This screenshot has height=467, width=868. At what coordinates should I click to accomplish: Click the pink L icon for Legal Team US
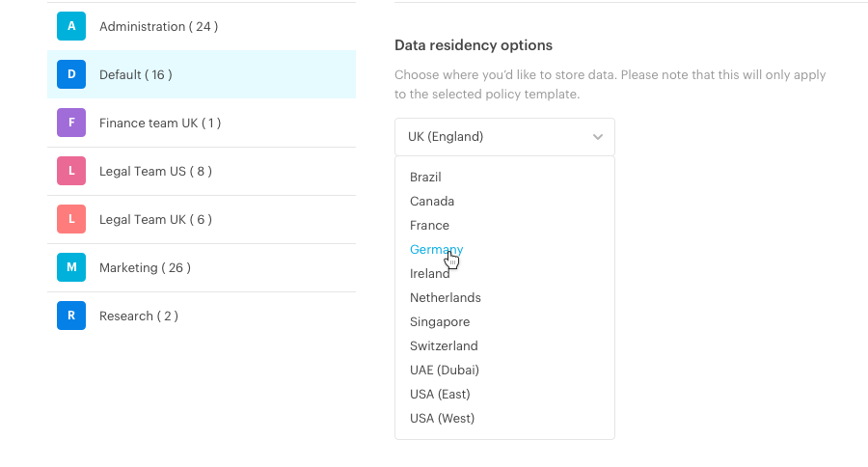(71, 171)
